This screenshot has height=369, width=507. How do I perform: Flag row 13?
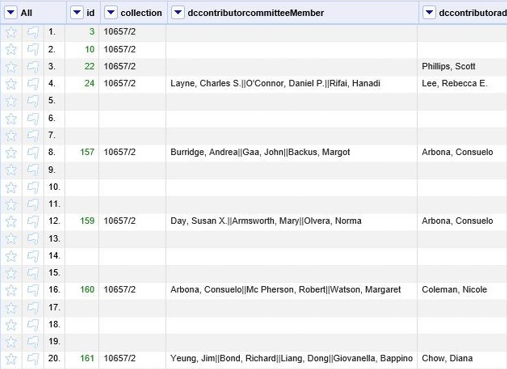pos(33,239)
